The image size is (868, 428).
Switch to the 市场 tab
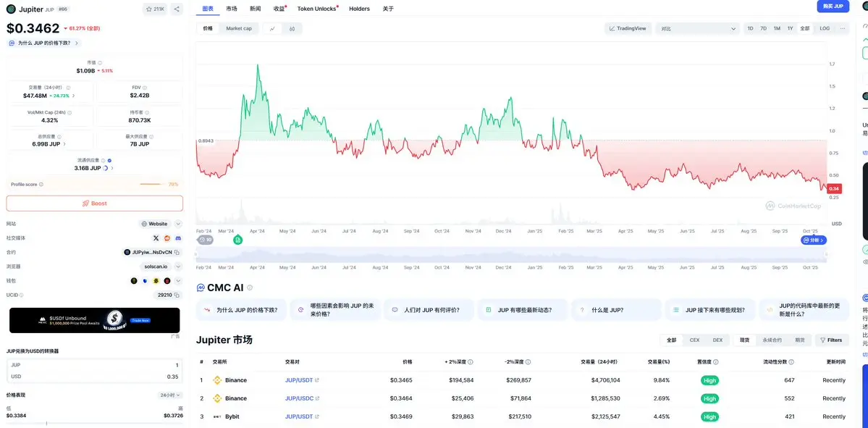232,9
